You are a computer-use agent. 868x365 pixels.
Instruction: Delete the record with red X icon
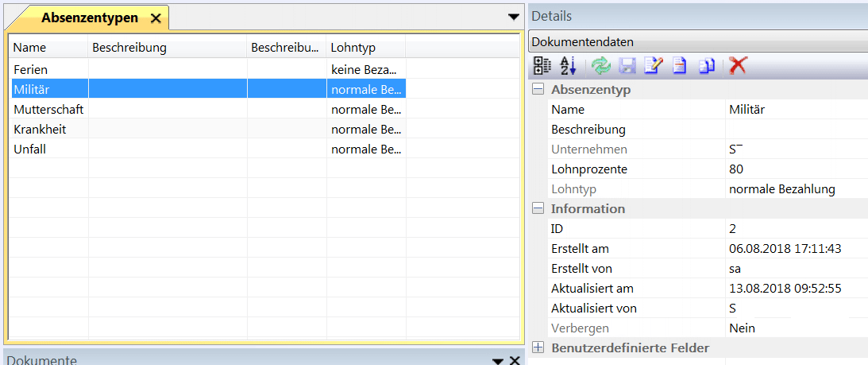(738, 66)
